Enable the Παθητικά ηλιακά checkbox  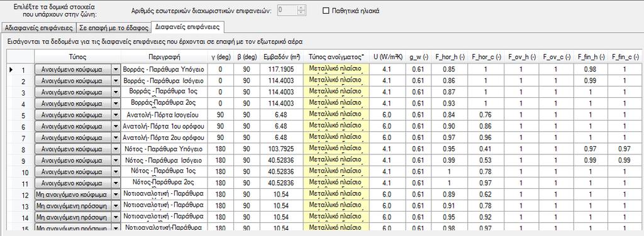(326, 11)
